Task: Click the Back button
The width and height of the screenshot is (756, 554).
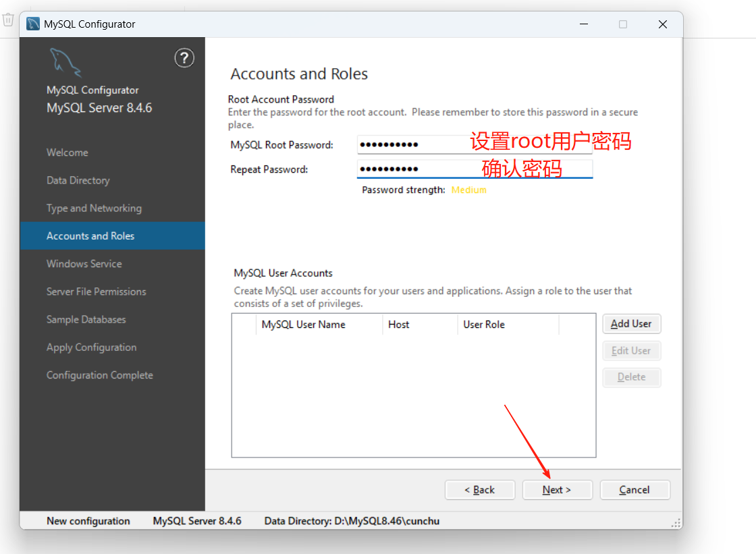Action: pos(480,490)
